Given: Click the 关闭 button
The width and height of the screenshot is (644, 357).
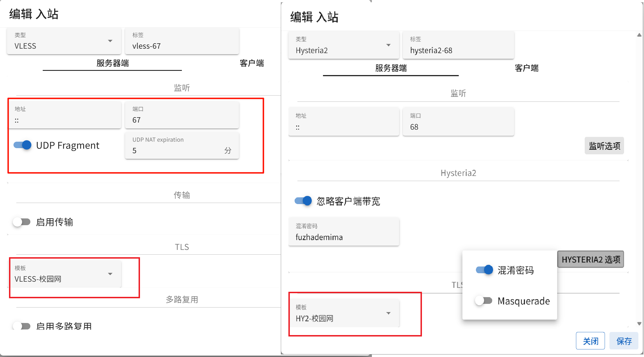Looking at the screenshot, I should tap(590, 341).
